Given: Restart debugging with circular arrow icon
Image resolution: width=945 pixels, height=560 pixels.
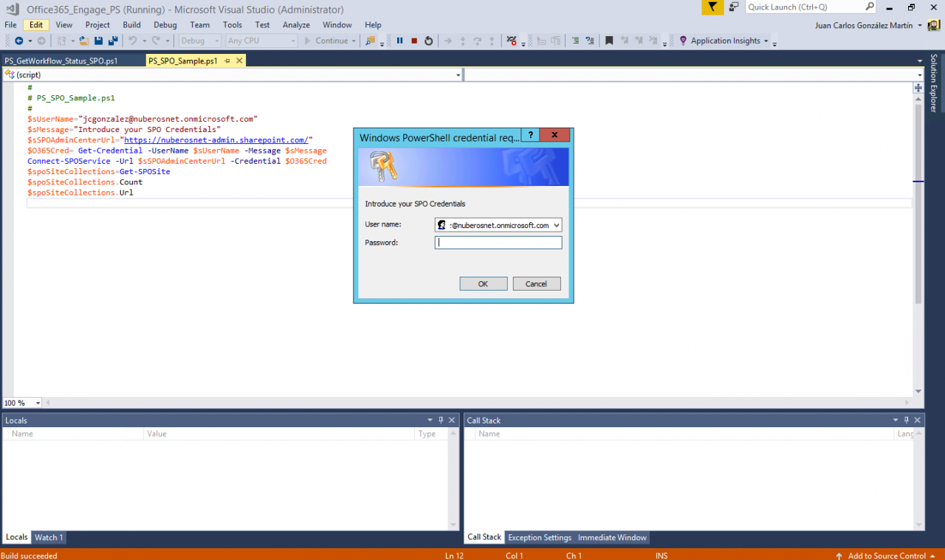Looking at the screenshot, I should click(428, 41).
